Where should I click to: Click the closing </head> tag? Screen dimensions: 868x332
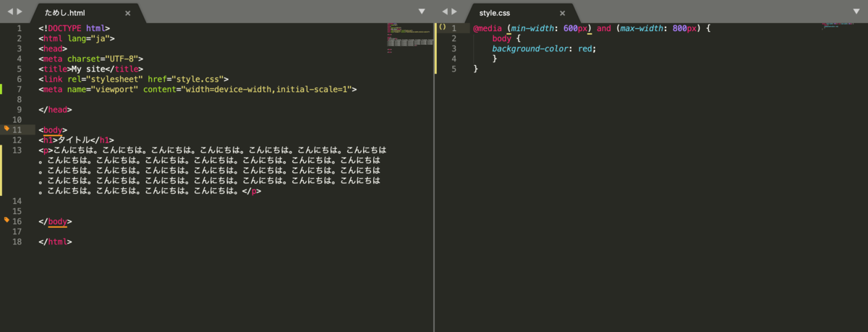56,109
